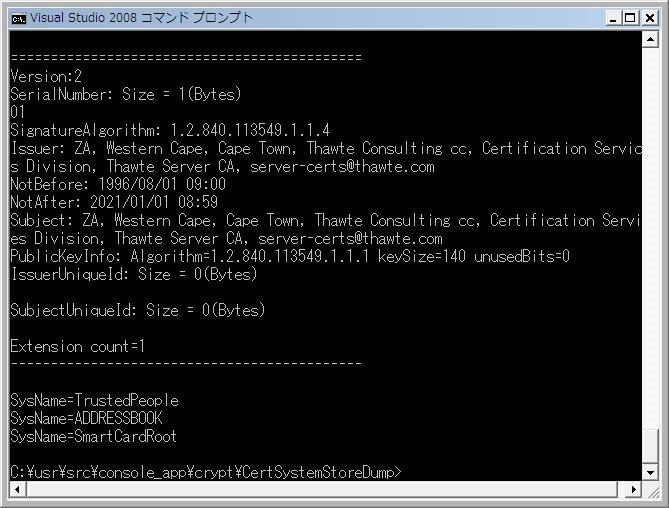669x508 pixels.
Task: Click the SysName=TrustedPeople line
Action: (x=94, y=401)
